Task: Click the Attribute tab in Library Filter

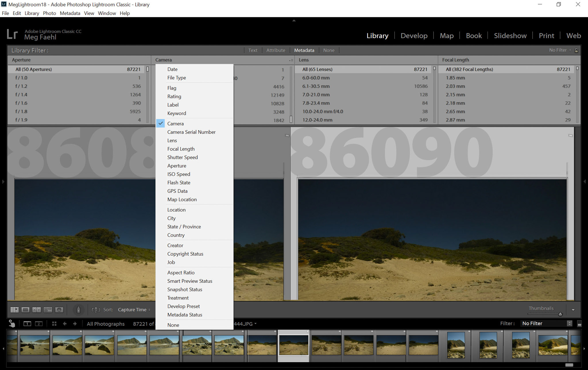Action: (x=275, y=50)
